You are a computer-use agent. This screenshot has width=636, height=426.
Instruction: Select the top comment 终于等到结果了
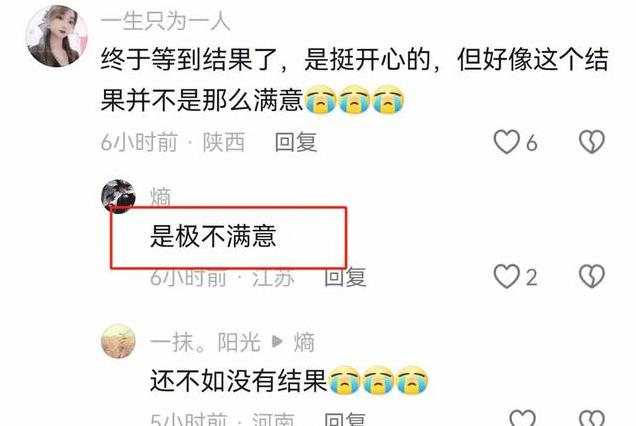(x=355, y=80)
